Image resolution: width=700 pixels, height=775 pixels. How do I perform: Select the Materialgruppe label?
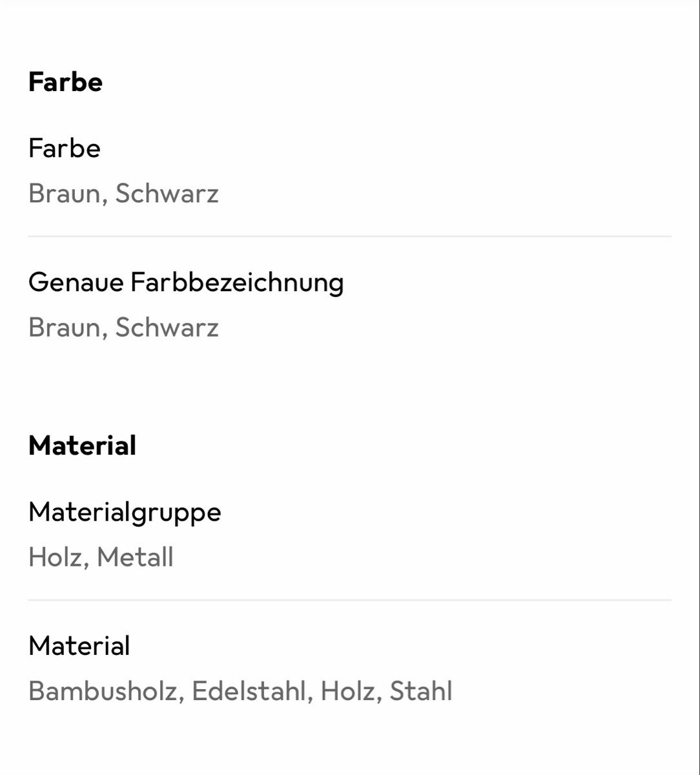click(125, 513)
